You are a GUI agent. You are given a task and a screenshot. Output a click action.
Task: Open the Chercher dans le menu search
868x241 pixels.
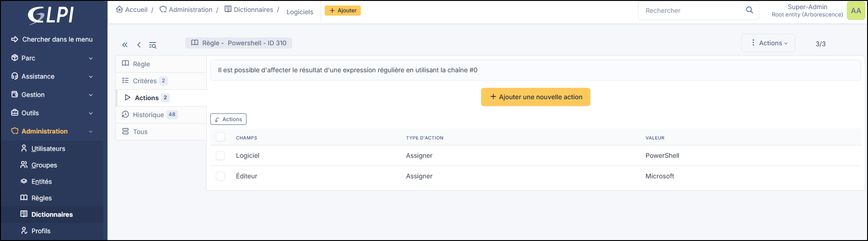tap(52, 39)
